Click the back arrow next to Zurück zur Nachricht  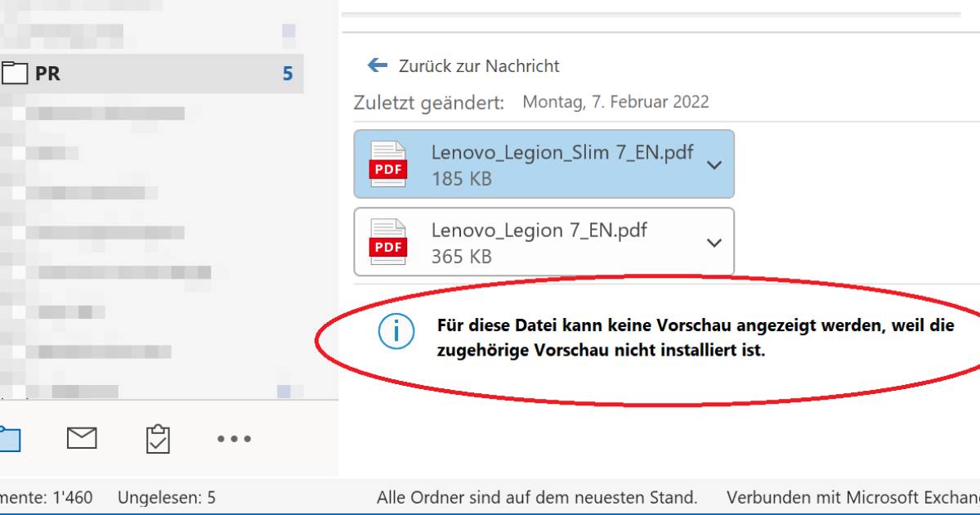[x=376, y=66]
